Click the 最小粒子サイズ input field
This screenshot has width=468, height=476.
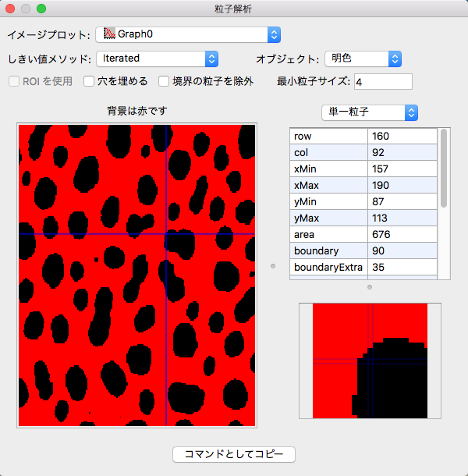click(x=383, y=82)
